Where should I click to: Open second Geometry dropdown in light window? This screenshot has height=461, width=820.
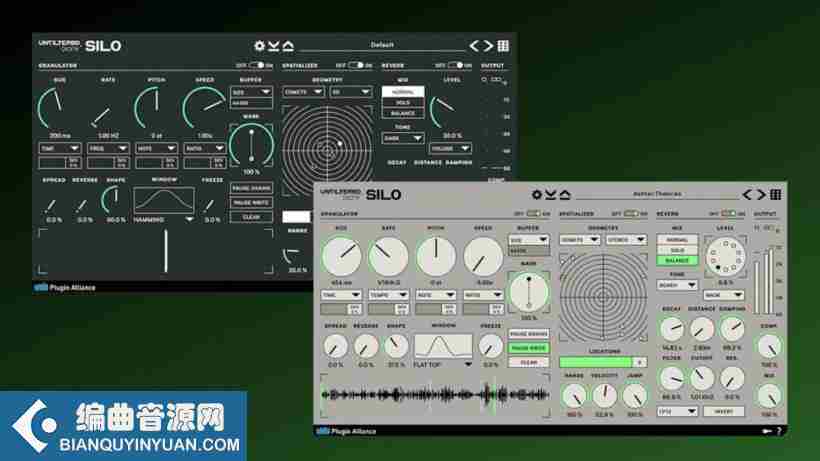[627, 240]
